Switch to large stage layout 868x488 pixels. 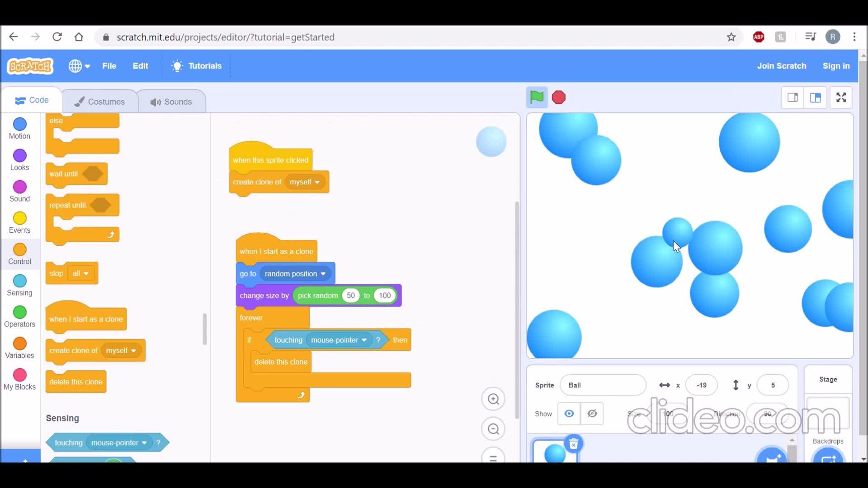click(x=816, y=97)
